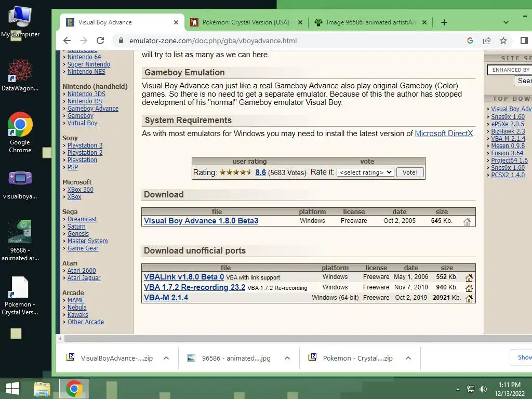The width and height of the screenshot is (532, 399).
Task: Open File Explorer from taskbar
Action: click(42, 389)
